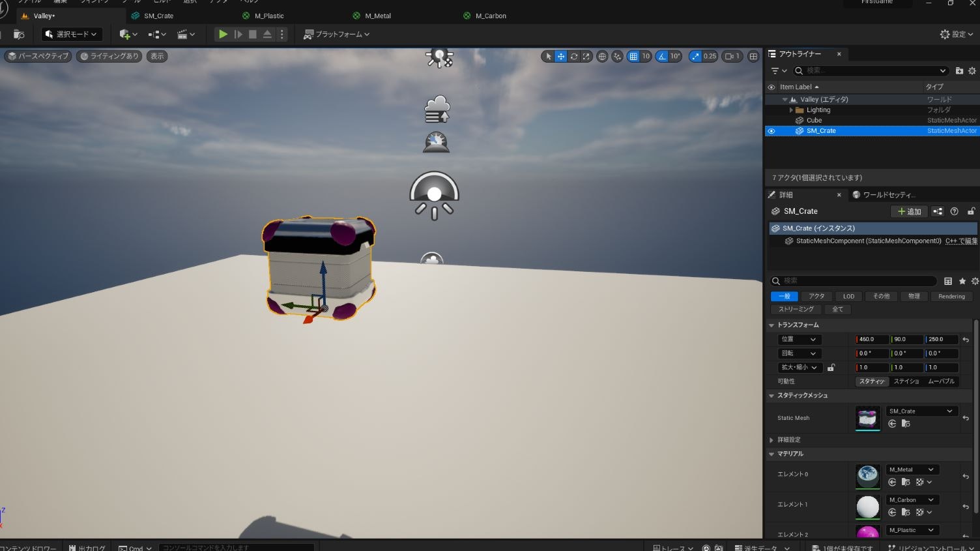The width and height of the screenshot is (980, 551).
Task: Open the Cinematics clapperboard dropdown
Action: 186,34
